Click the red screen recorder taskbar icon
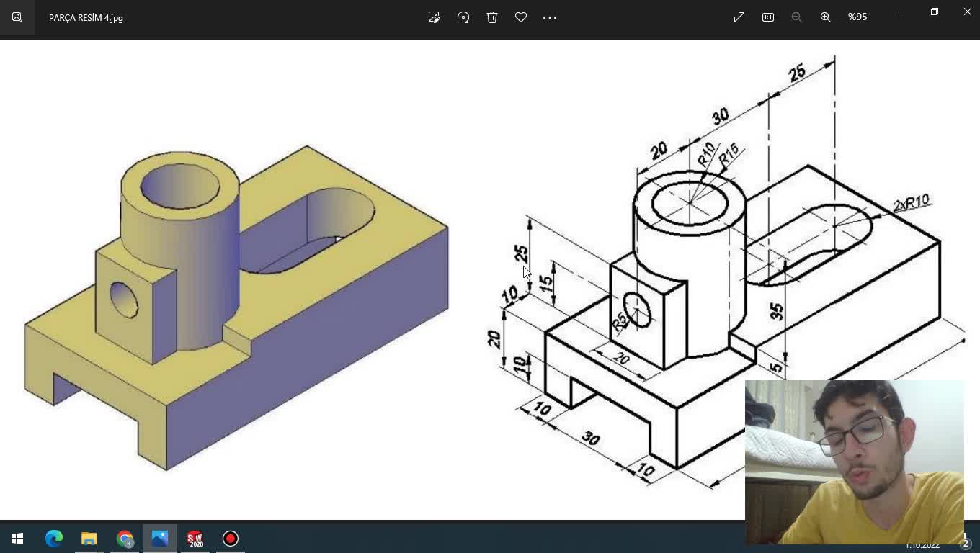Screen dimensions: 980x553 click(230, 538)
